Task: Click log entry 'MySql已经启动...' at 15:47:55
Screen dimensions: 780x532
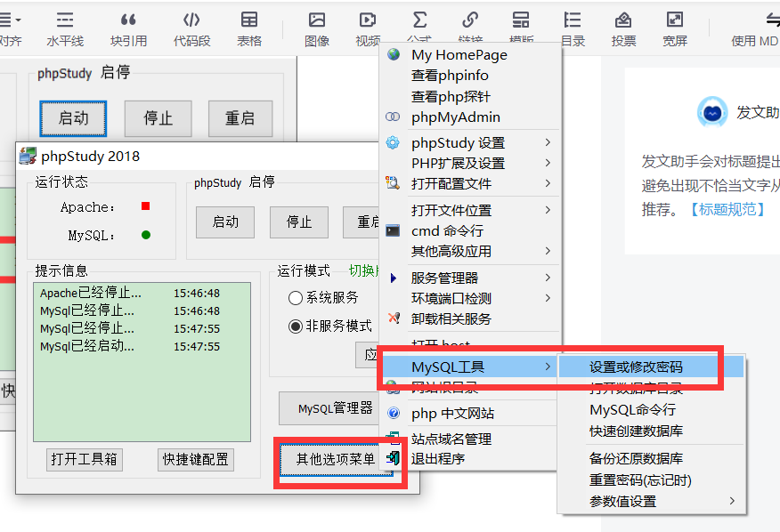Action: 130,346
